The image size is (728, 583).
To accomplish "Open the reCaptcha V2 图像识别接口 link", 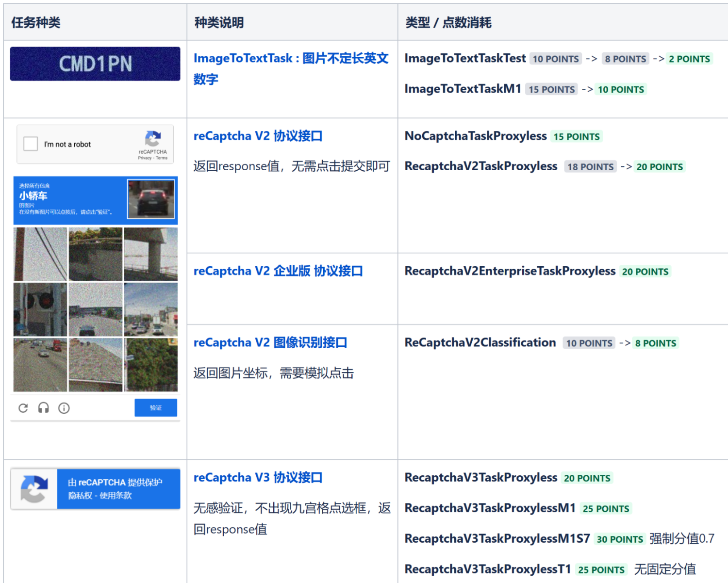I will (x=270, y=342).
